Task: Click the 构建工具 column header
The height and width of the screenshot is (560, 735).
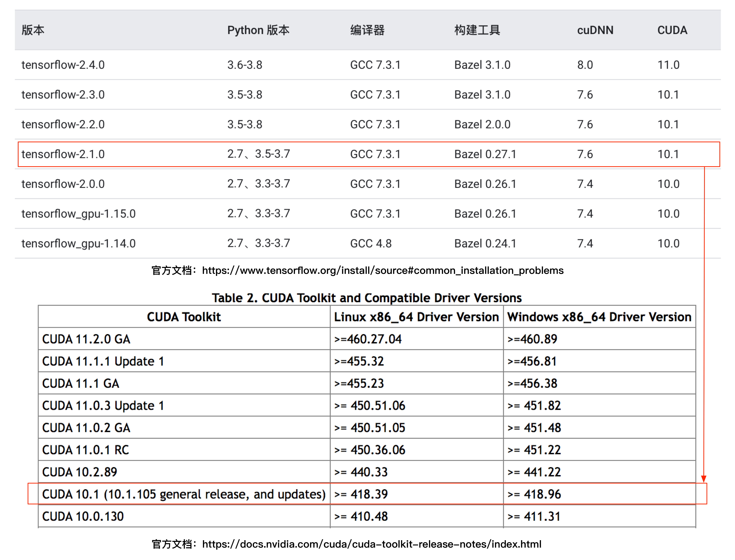Action: tap(477, 30)
